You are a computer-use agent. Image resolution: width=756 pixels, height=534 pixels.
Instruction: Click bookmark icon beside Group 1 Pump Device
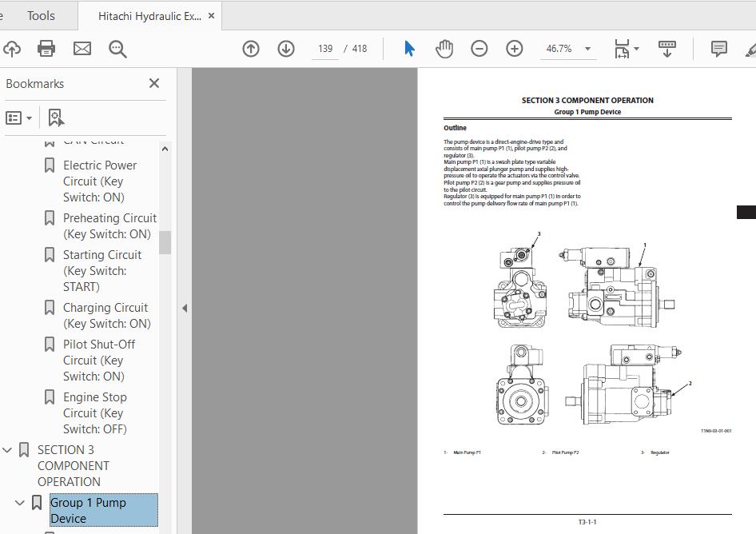pyautogui.click(x=37, y=502)
